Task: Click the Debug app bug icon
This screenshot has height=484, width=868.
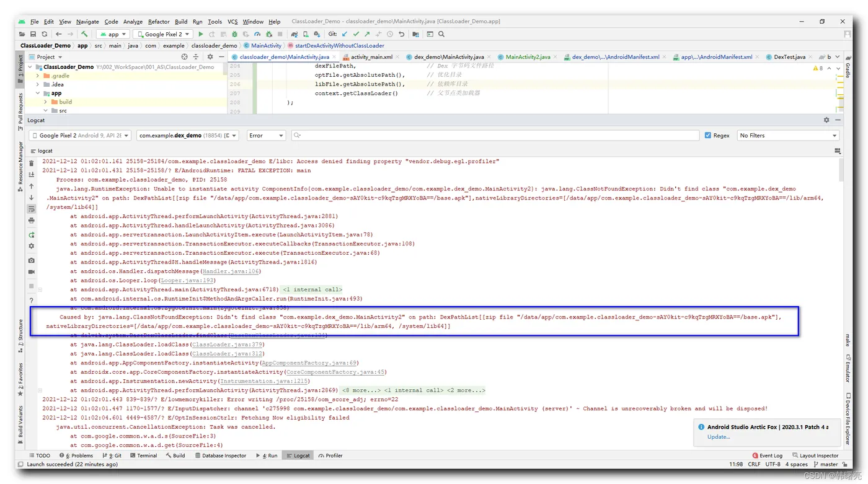Action: coord(234,34)
